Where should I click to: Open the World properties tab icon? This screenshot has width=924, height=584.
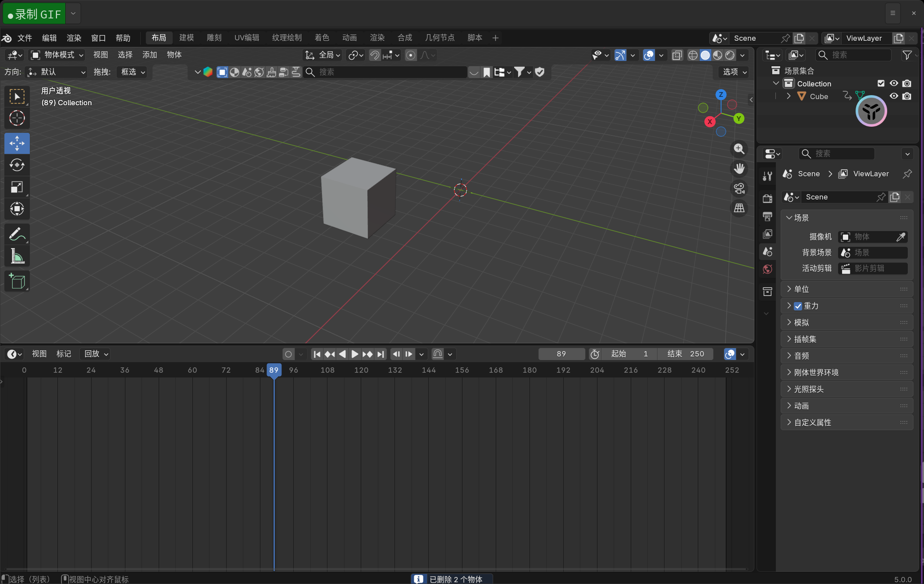tap(767, 269)
